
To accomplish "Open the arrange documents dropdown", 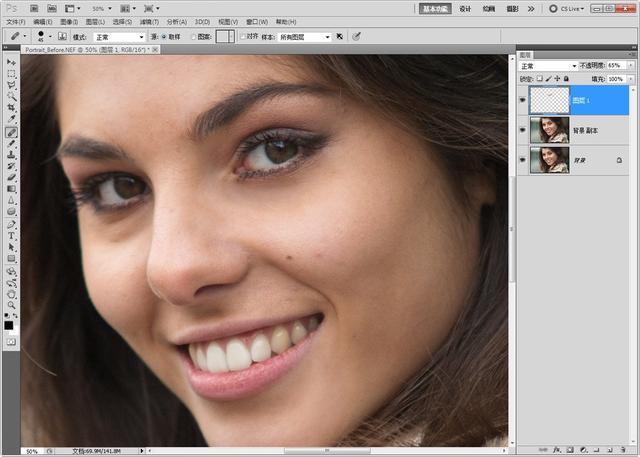I will (x=128, y=8).
